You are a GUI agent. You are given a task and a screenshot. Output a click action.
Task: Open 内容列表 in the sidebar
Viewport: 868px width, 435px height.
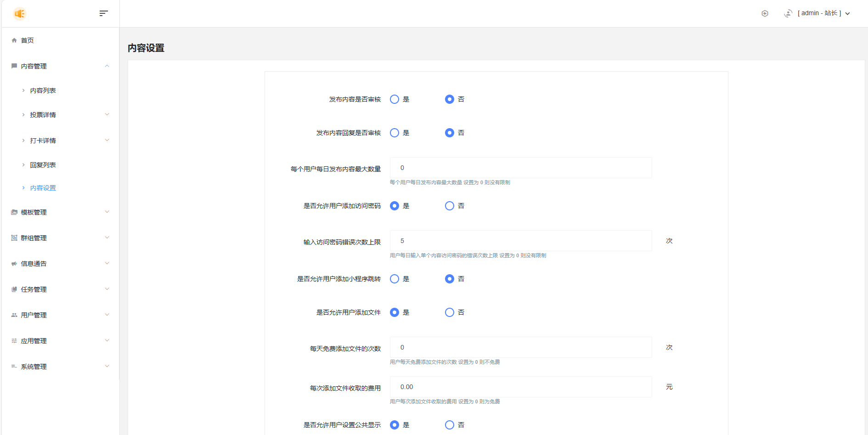(43, 90)
